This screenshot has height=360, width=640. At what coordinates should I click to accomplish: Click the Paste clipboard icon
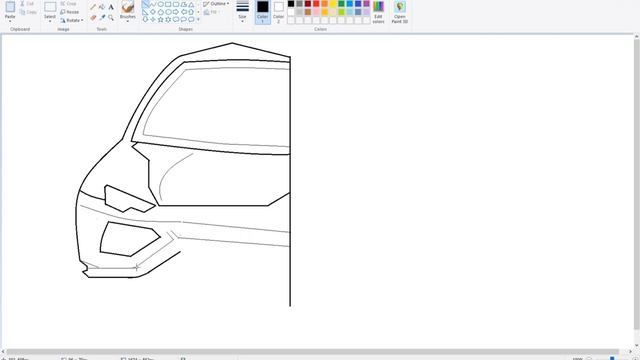10,6
